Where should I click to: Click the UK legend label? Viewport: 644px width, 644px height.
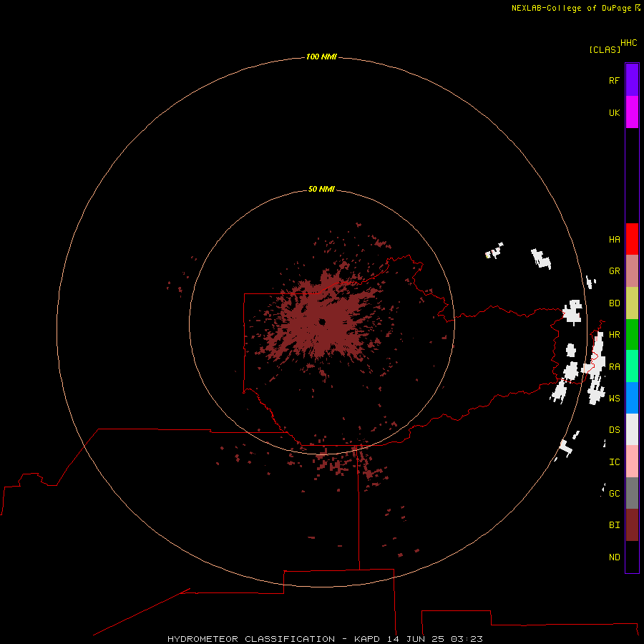pos(615,112)
